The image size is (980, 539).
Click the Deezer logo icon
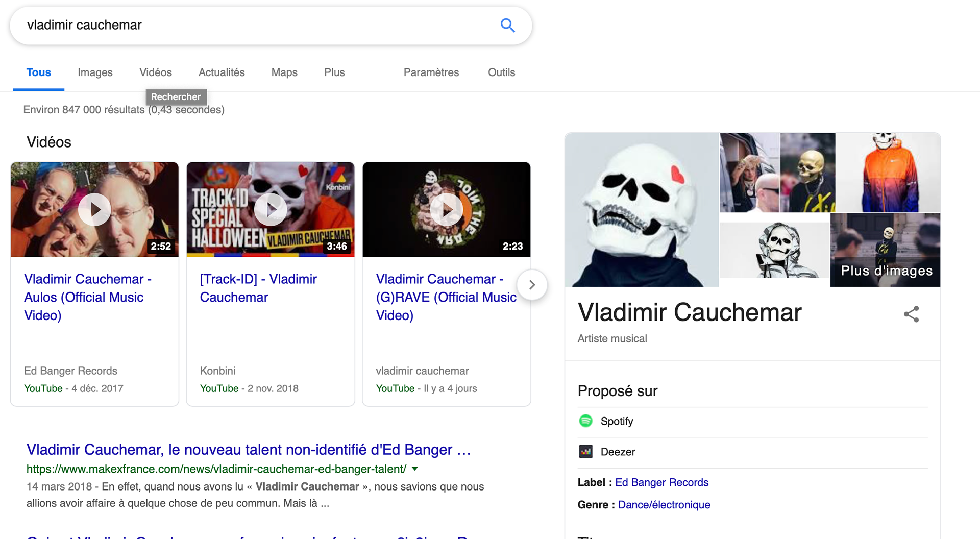(585, 452)
